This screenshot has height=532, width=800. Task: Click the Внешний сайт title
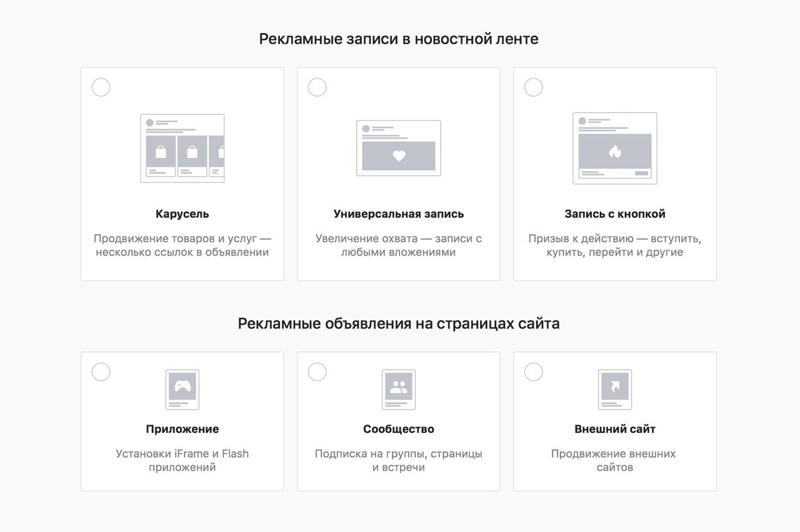click(x=615, y=430)
